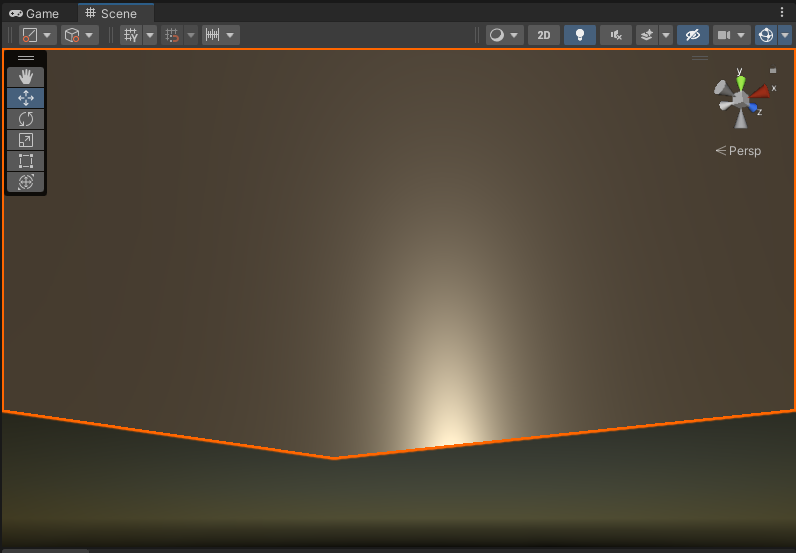Toggle 2D view mode
Viewport: 796px width, 553px height.
(x=543, y=35)
